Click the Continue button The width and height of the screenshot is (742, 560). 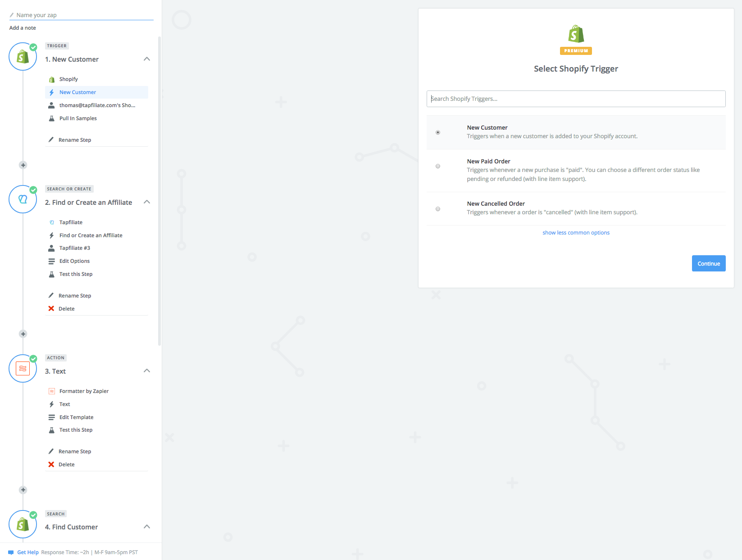(x=709, y=263)
